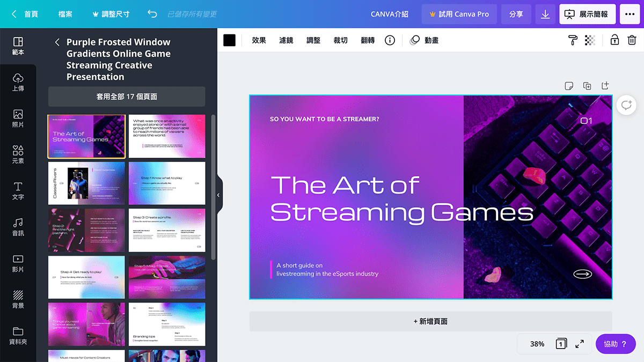Open the transparency checkerboard tool
Viewport: 644px width, 362px height.
coord(590,40)
